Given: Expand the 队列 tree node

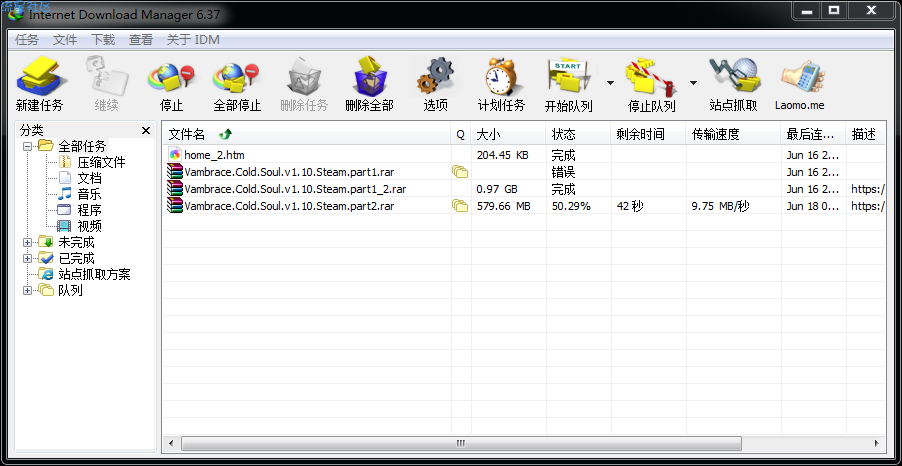Looking at the screenshot, I should [27, 291].
